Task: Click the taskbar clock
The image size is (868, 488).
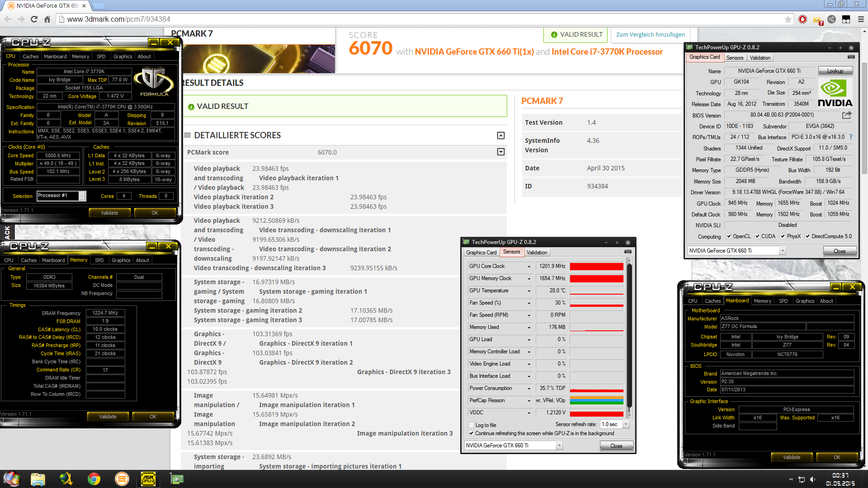Action: (x=840, y=479)
